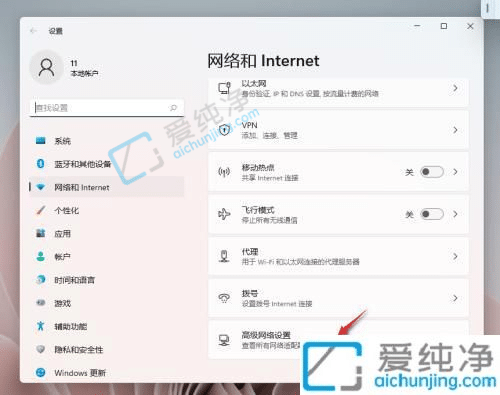Click the airplane mode plane icon

[224, 214]
